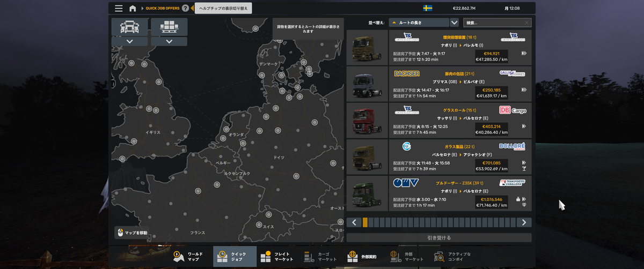Click the マップを移動 mouse hint
644x269 pixels.
tap(133, 233)
